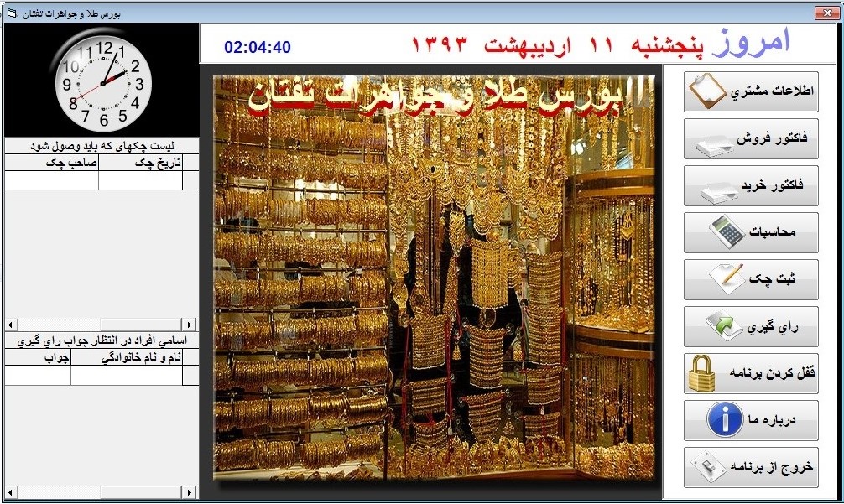Click the درباره ما label

[771, 419]
